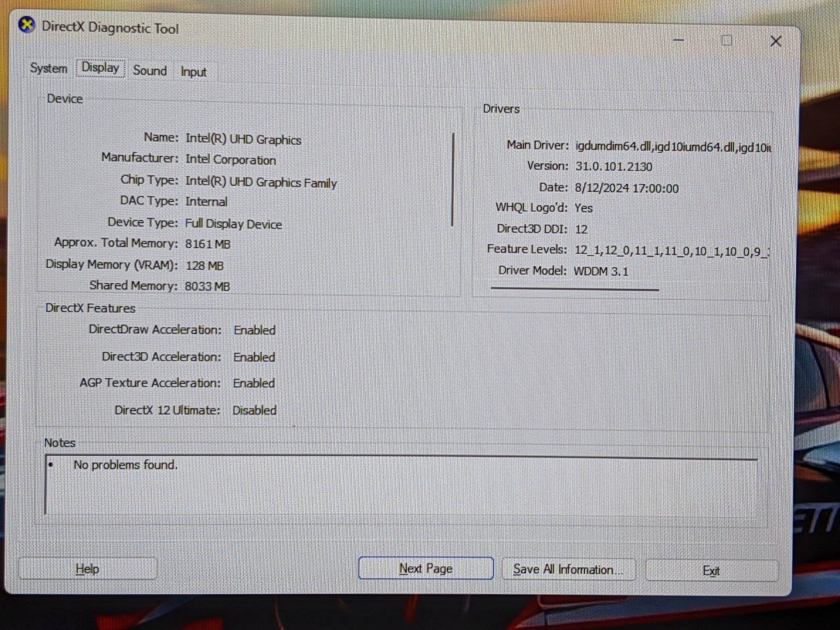Click the Help button
The image size is (840, 630).
click(x=88, y=569)
